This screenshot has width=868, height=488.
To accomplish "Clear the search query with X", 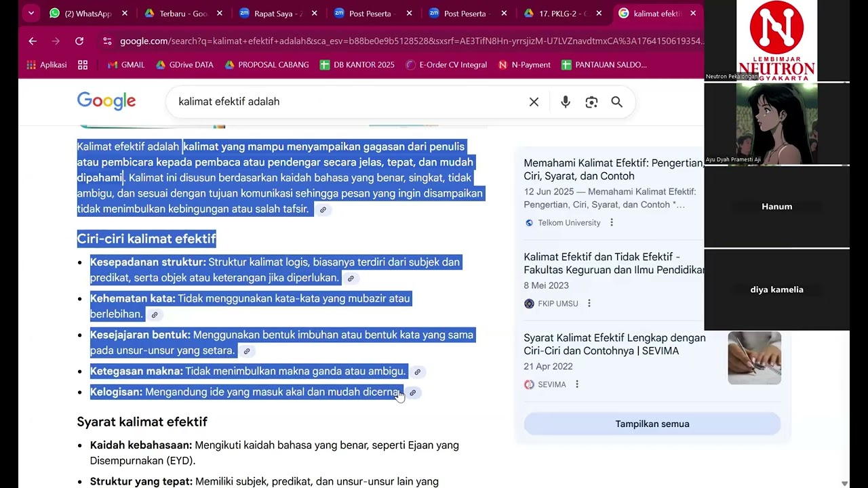I will coord(534,102).
